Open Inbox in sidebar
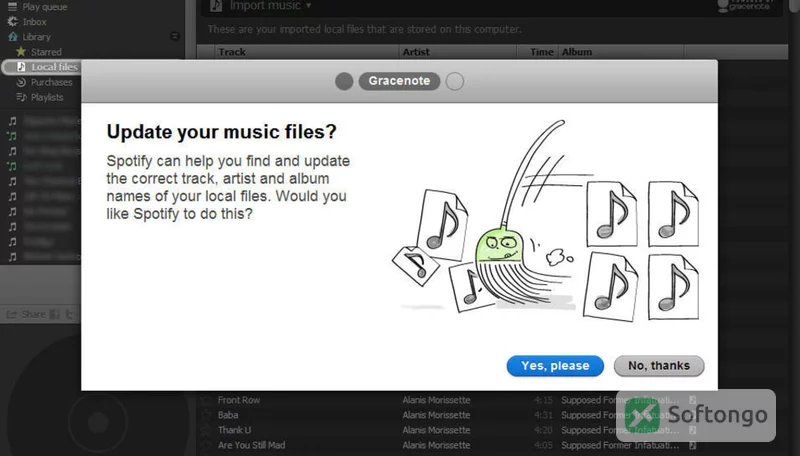The height and width of the screenshot is (456, 800). 34,22
